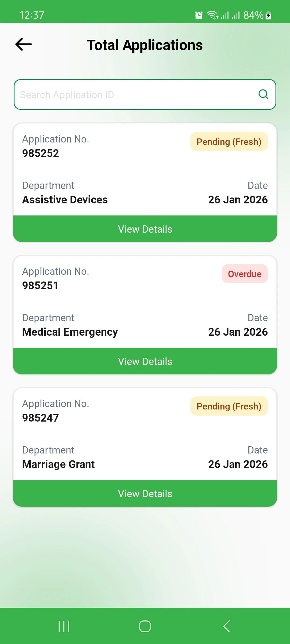Click the search magnifier icon
The height and width of the screenshot is (644, 290).
pos(263,94)
